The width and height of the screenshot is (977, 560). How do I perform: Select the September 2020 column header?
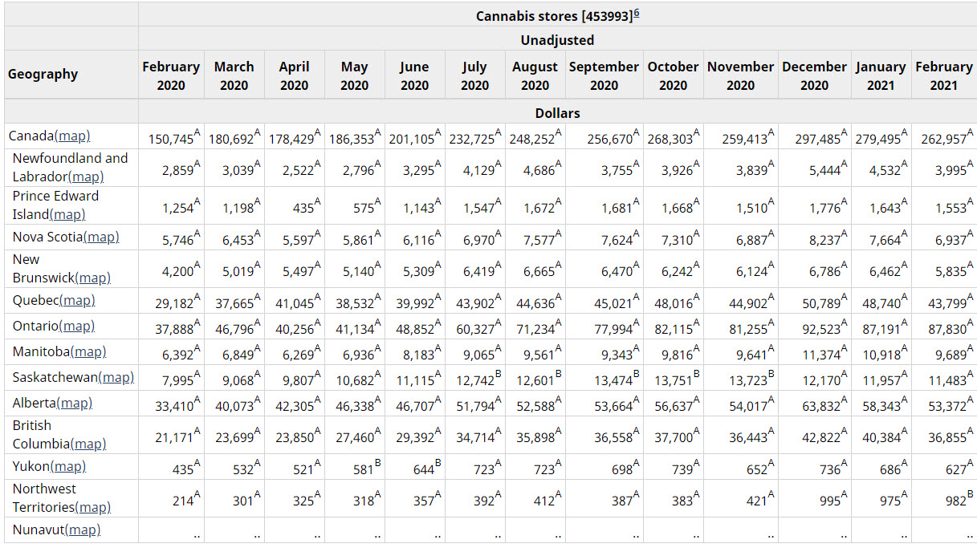pyautogui.click(x=604, y=76)
